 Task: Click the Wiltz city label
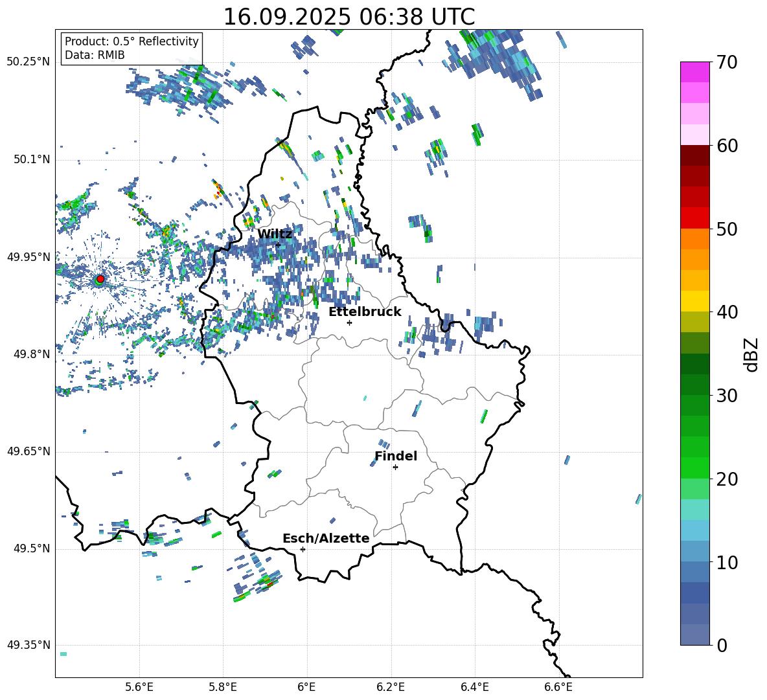(275, 234)
